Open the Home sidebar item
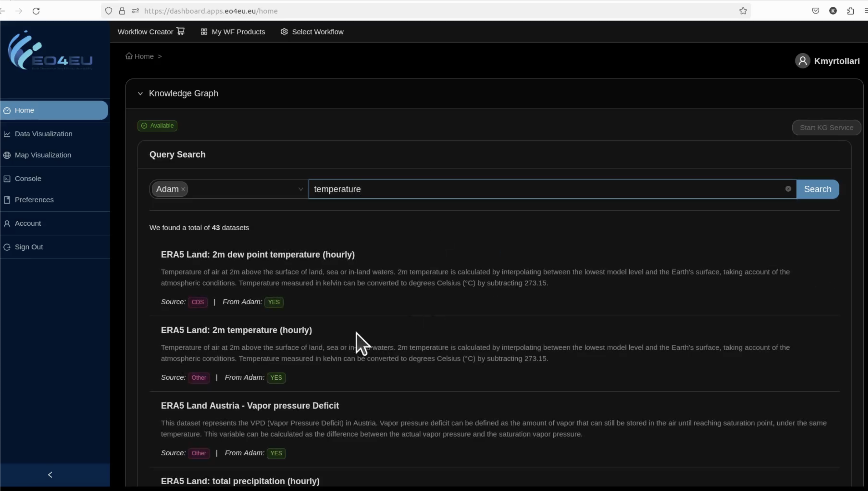The image size is (868, 491). 54,110
